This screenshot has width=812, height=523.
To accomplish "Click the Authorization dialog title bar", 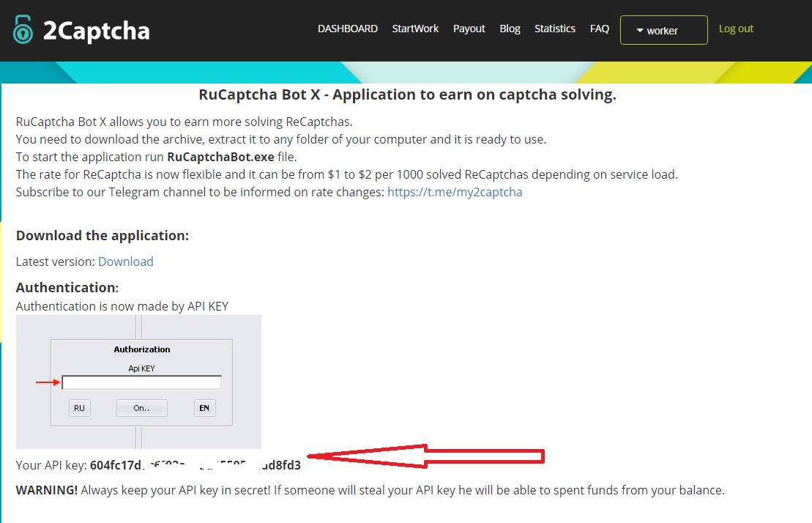I will tap(141, 349).
